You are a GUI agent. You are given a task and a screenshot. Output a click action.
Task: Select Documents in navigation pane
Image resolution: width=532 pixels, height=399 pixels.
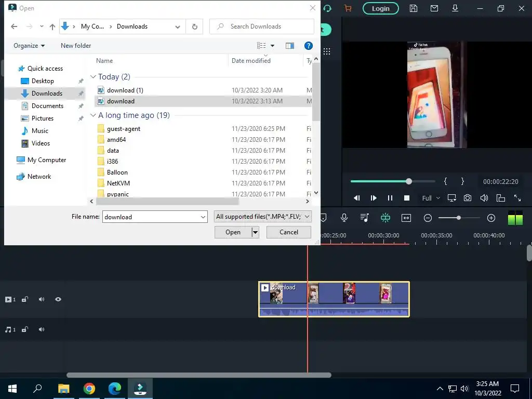pyautogui.click(x=47, y=106)
